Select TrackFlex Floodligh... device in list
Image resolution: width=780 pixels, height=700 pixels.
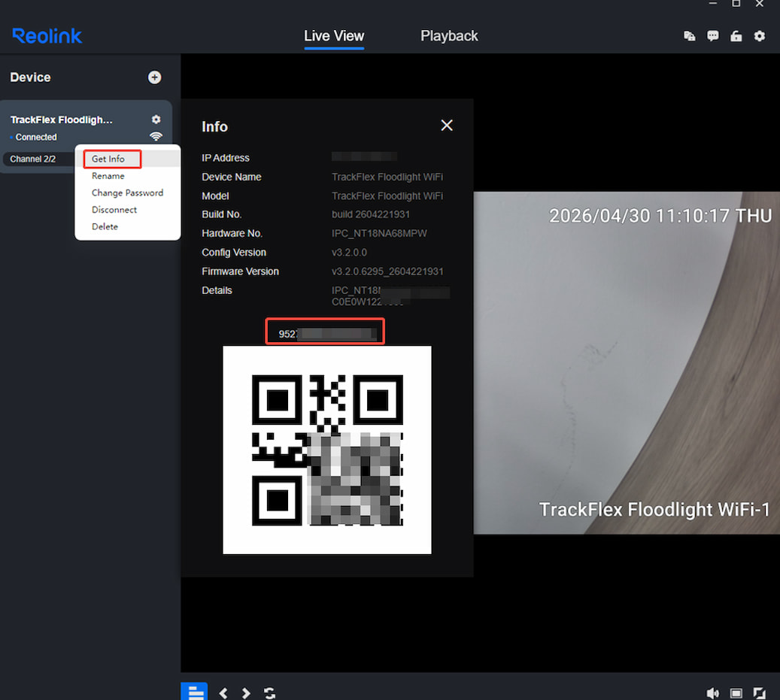click(x=61, y=120)
